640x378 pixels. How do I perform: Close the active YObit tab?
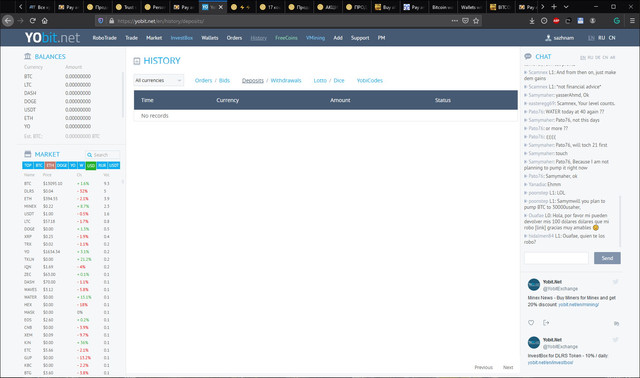220,7
